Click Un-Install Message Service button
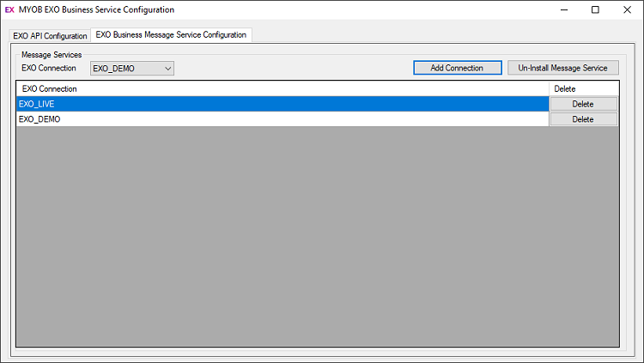644x363 pixels. click(562, 68)
